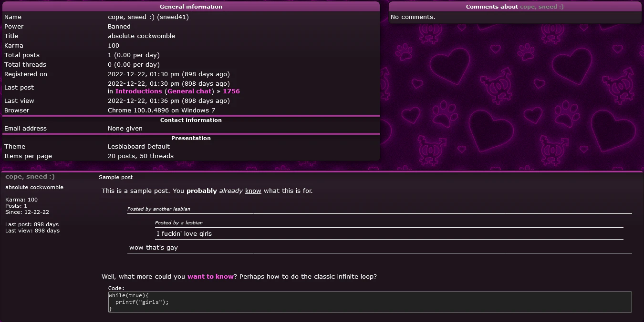Open the Introductions thread link
Screen dimensions: 644x322
coord(139,91)
